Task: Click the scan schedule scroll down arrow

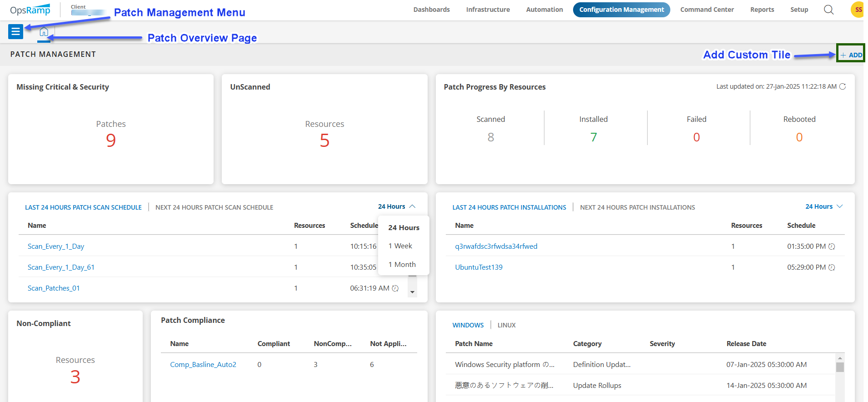Action: [x=412, y=292]
